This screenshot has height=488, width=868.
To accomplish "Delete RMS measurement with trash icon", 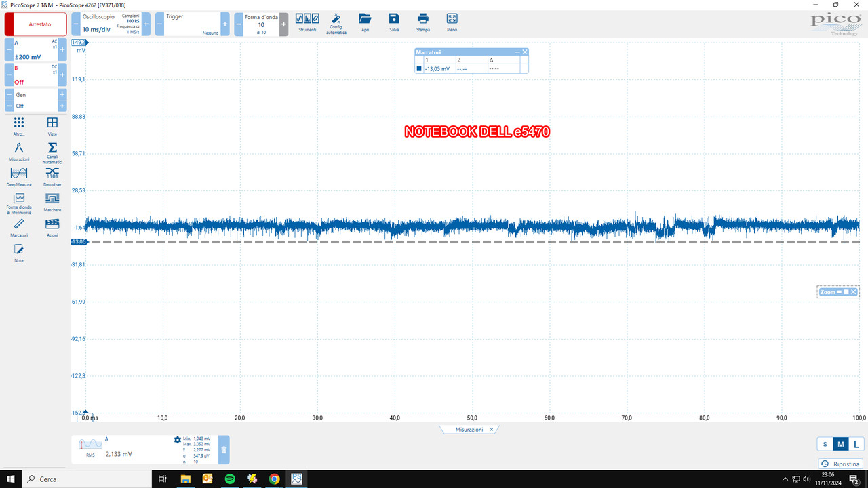I will tap(224, 449).
